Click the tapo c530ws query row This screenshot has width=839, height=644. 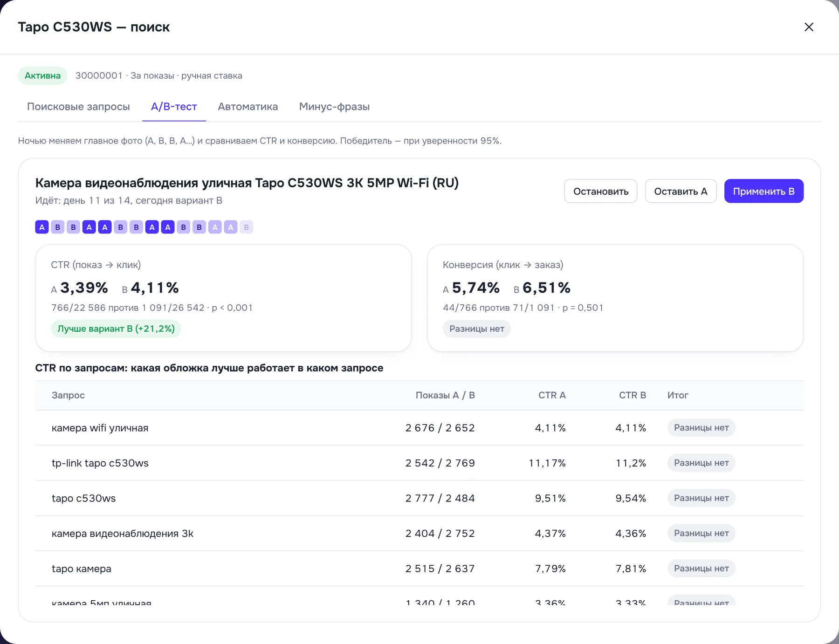pyautogui.click(x=419, y=498)
